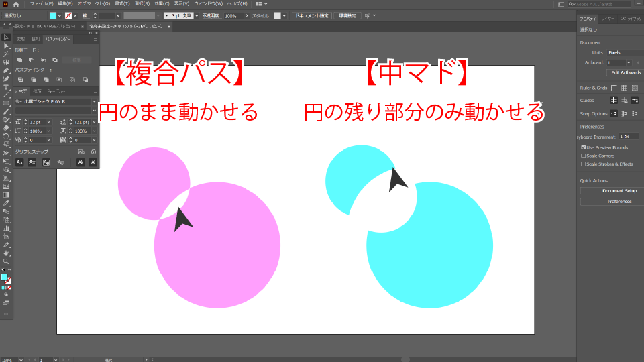644x362 pixels.
Task: Click the opacity 100% field
Action: tap(233, 16)
